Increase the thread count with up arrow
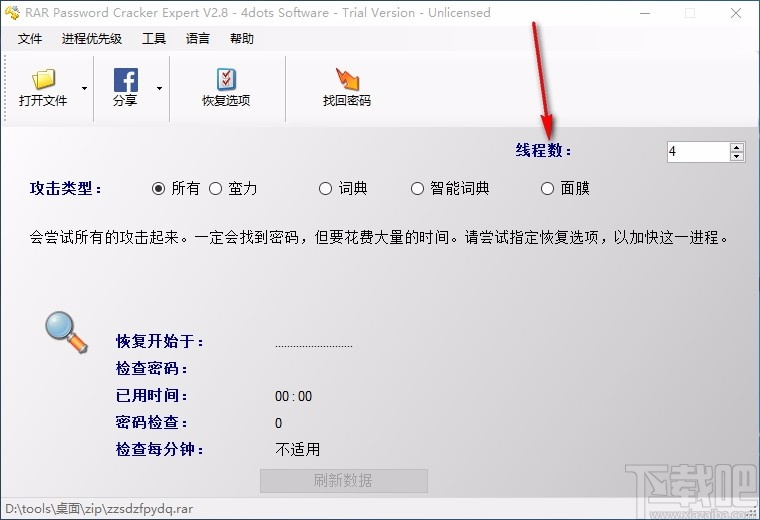The image size is (760, 520). (737, 147)
